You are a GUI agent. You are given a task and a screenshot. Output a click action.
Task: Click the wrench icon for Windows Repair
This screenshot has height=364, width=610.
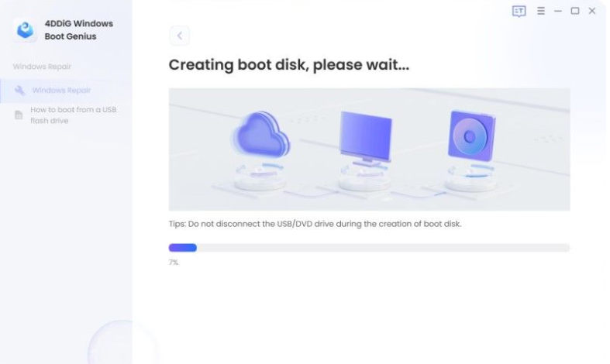click(19, 90)
